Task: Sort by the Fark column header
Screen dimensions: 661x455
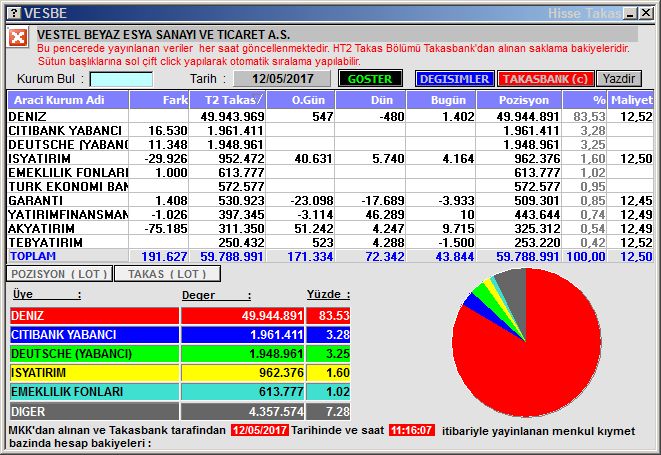Action: tap(159, 100)
